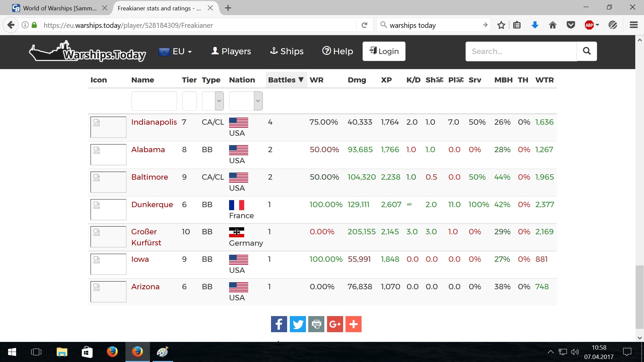Expand the EU region dropdown
Viewport: 644px width, 362px height.
point(175,51)
